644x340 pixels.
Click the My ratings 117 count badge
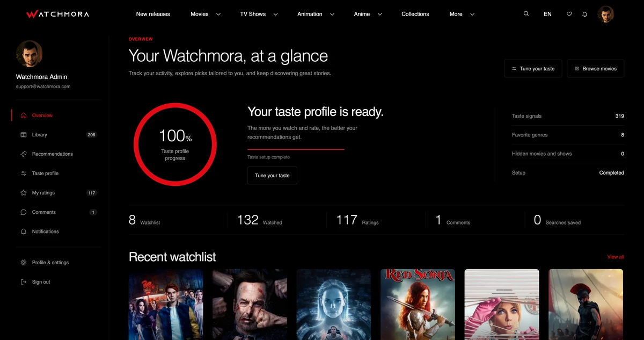pyautogui.click(x=91, y=193)
